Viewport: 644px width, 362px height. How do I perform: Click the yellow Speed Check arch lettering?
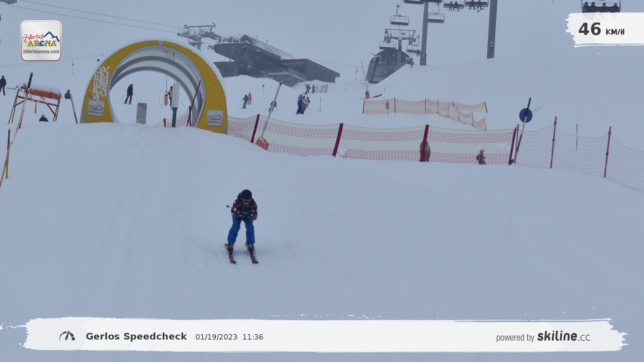(x=101, y=83)
